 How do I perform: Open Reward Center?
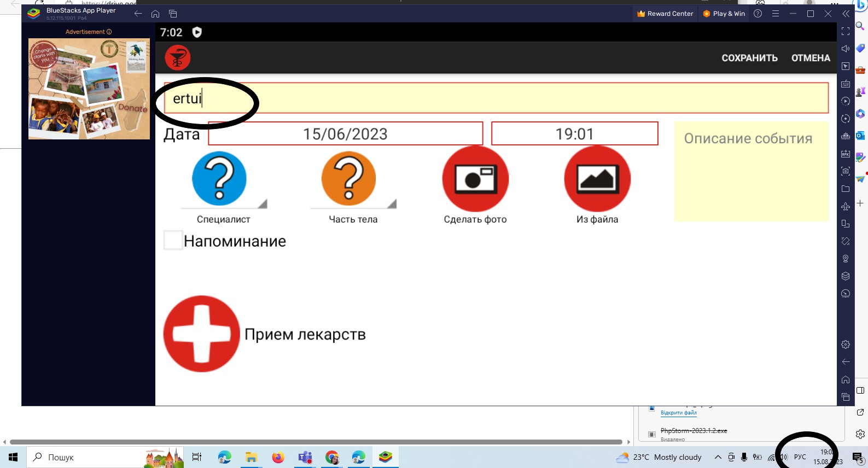[x=665, y=14]
